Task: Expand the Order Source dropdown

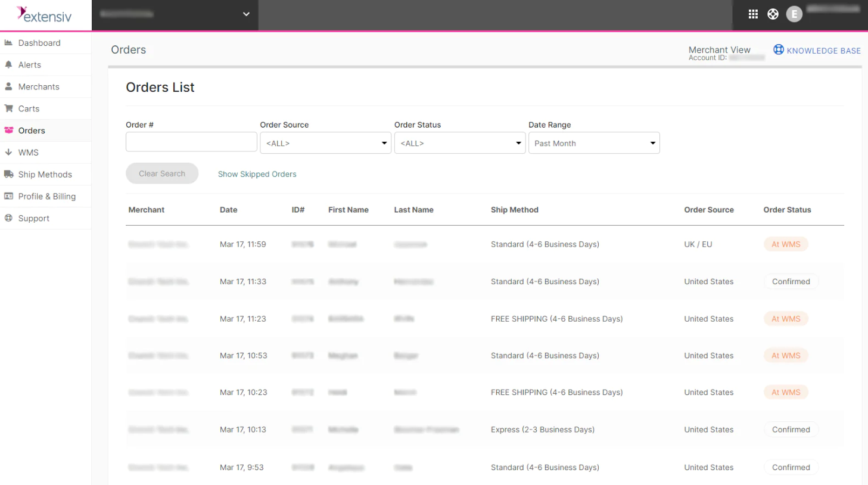Action: 325,143
